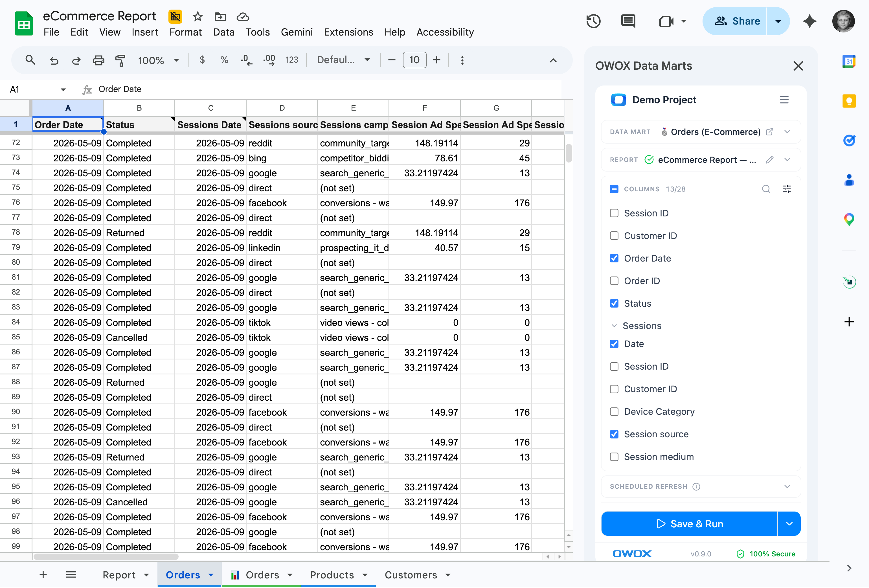Viewport: 869px width, 588px height.
Task: Click the redo arrow in toolbar
Action: click(76, 60)
